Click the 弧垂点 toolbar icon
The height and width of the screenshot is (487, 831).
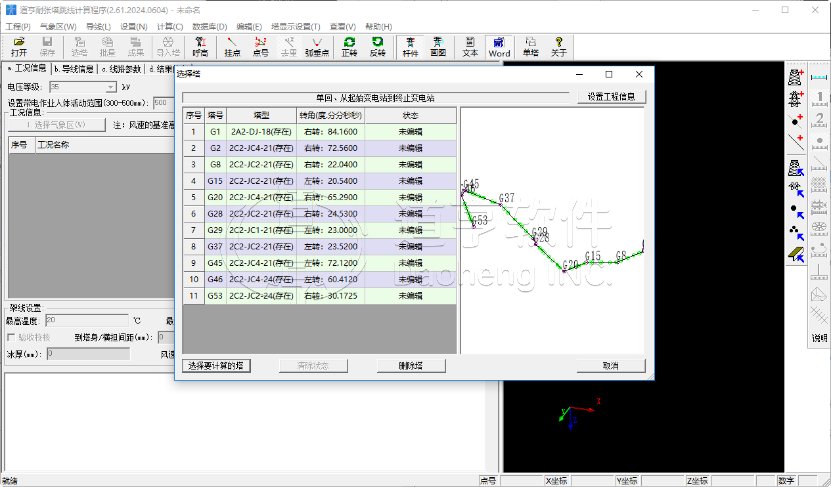click(x=317, y=47)
